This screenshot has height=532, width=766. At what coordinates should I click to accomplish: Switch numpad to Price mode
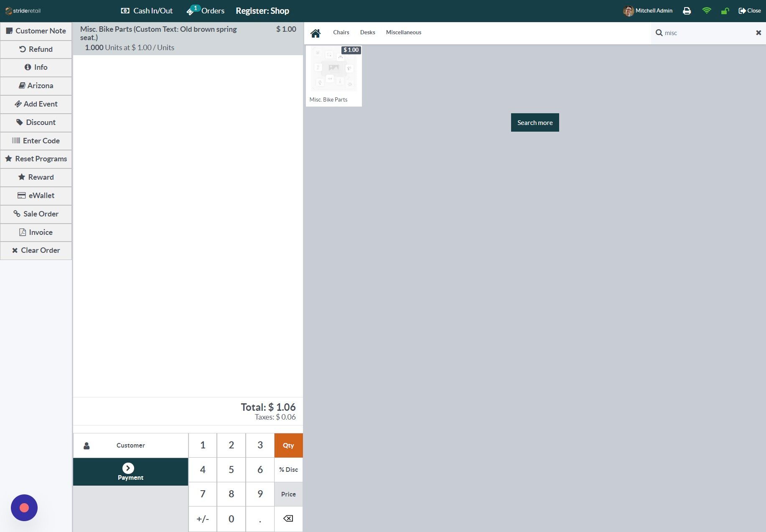tap(288, 494)
